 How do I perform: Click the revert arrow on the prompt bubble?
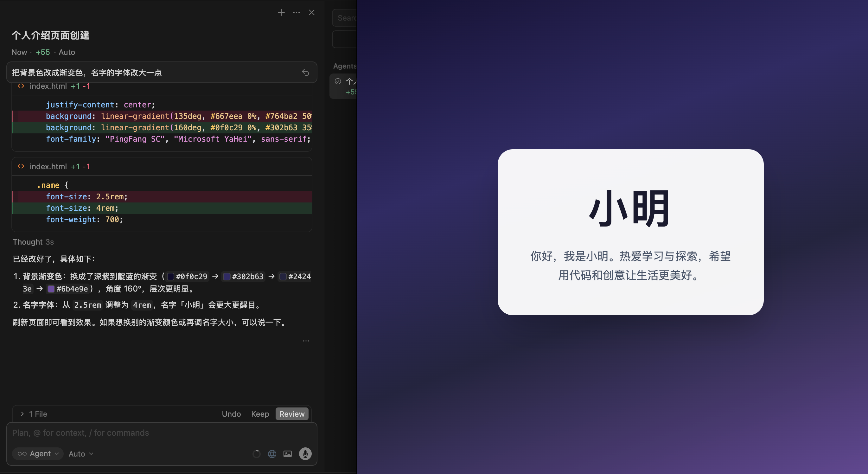point(305,72)
